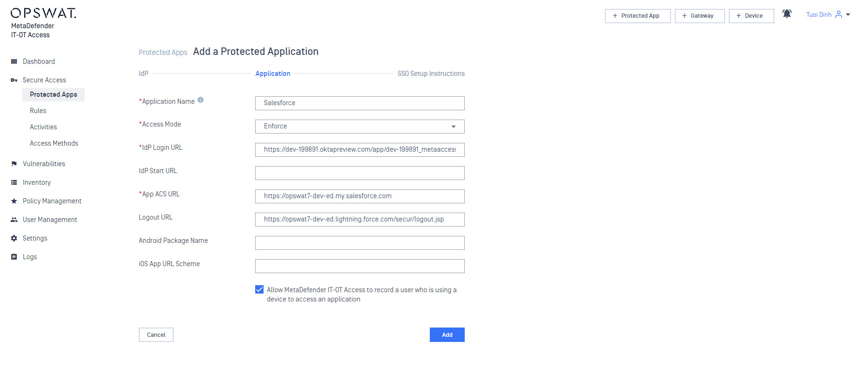
Task: Open Settings section
Action: (35, 238)
